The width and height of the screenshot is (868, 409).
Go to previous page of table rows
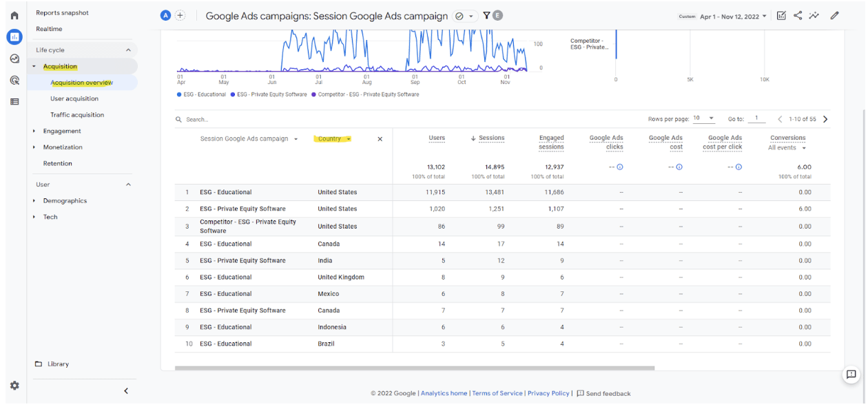pyautogui.click(x=780, y=119)
